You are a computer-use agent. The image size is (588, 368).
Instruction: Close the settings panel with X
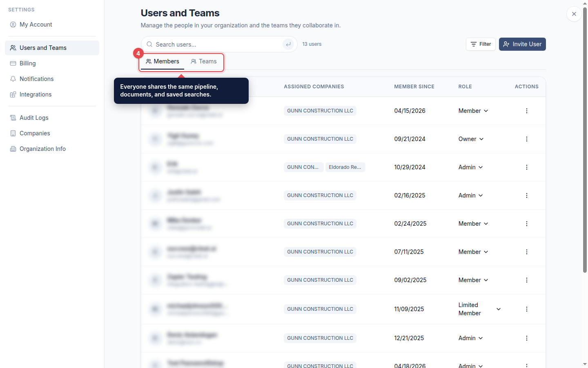574,14
